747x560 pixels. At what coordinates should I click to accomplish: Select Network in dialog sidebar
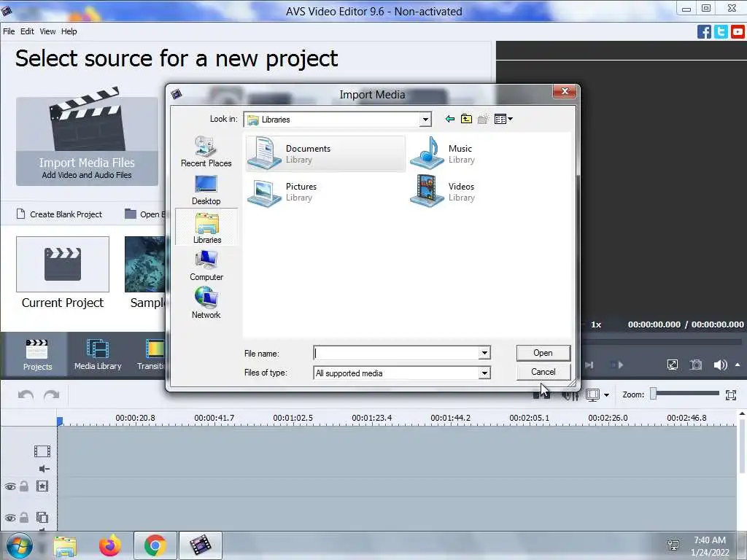pyautogui.click(x=206, y=303)
